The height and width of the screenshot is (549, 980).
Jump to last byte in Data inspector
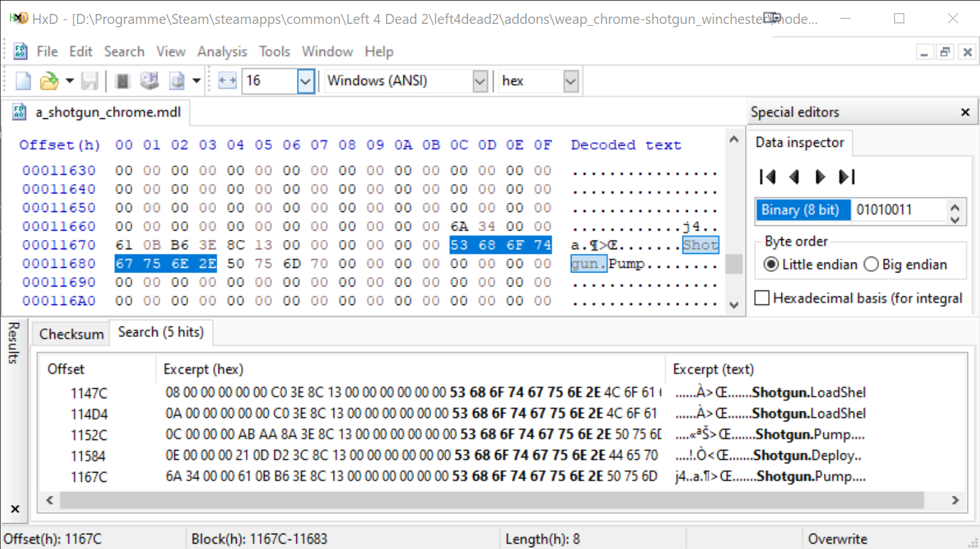[x=846, y=177]
